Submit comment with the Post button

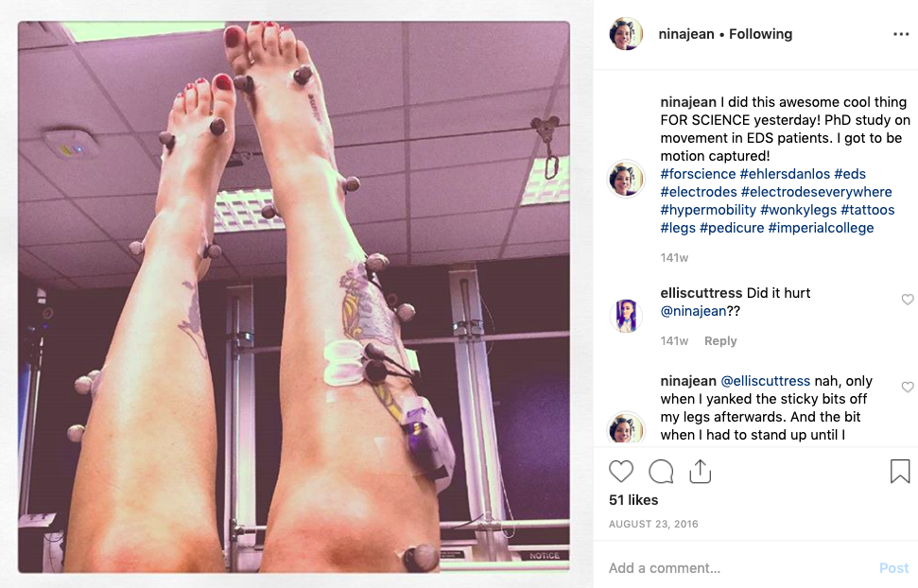(x=893, y=568)
